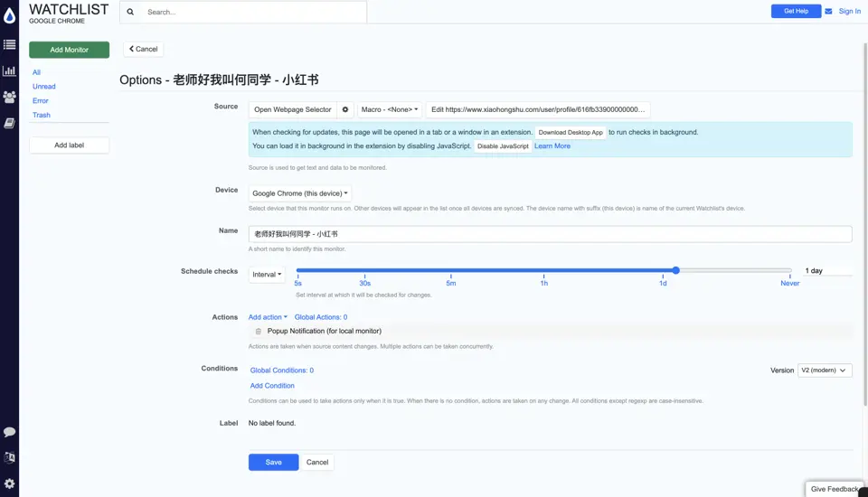Click Popup Notification (for local monitor) entry
The height and width of the screenshot is (497, 868).
coord(325,331)
